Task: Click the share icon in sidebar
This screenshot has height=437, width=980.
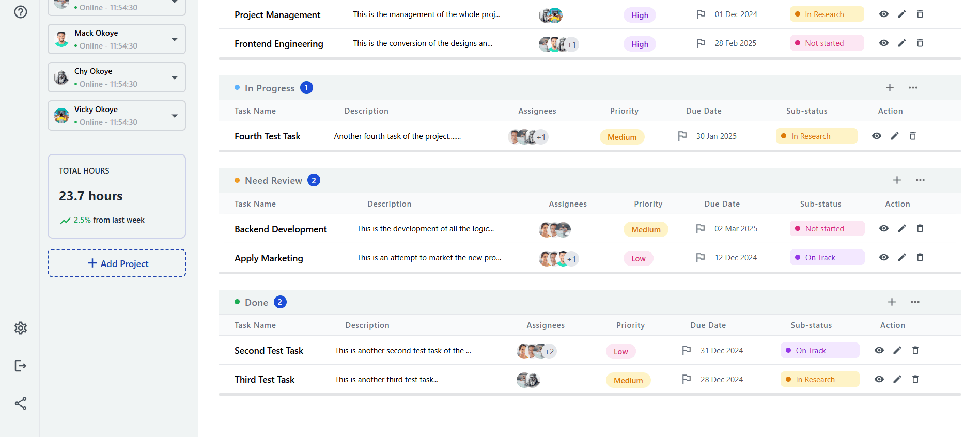Action: pyautogui.click(x=21, y=403)
